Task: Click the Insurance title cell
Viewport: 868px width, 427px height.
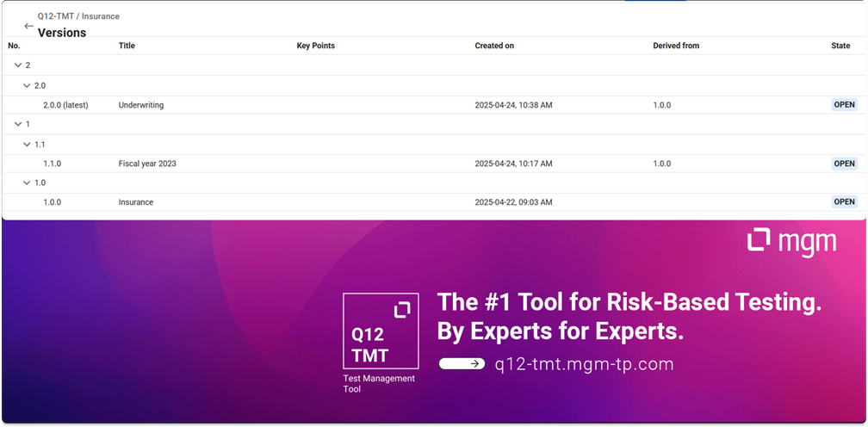Action: (136, 202)
